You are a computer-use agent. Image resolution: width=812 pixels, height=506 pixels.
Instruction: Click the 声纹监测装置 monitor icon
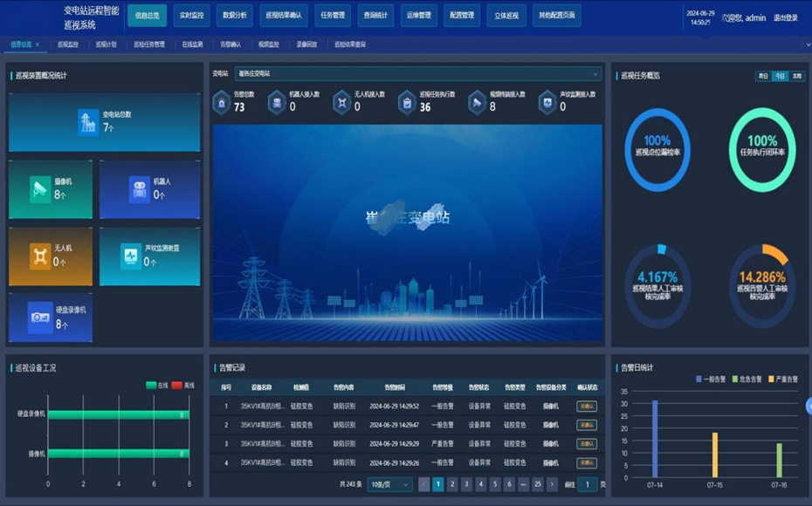(131, 256)
